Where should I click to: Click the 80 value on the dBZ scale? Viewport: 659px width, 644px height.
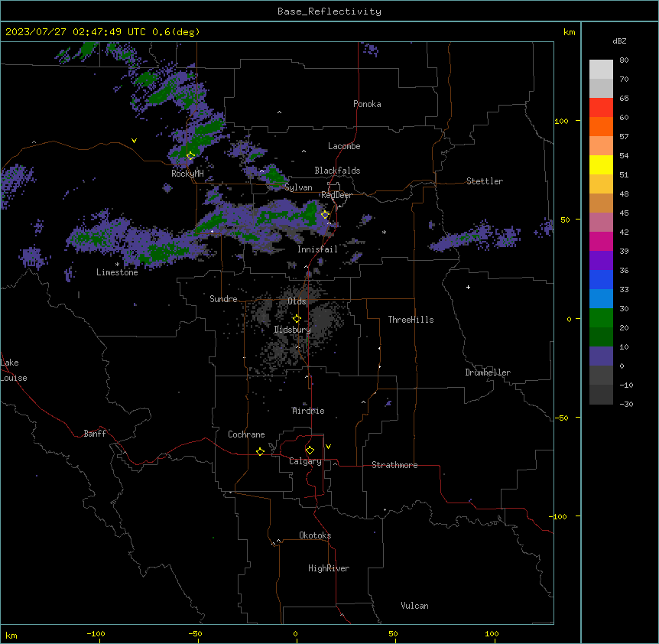(624, 60)
